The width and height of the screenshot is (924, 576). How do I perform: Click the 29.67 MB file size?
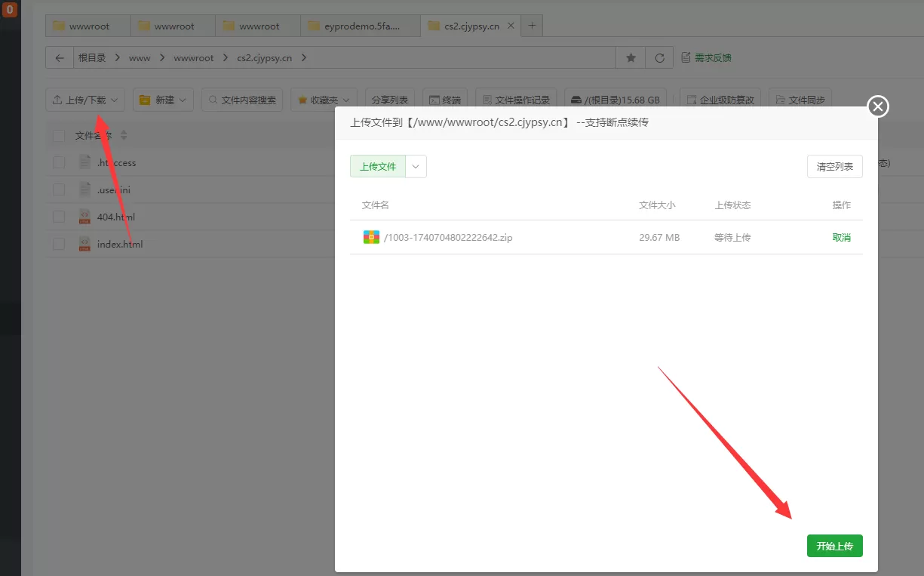click(659, 237)
